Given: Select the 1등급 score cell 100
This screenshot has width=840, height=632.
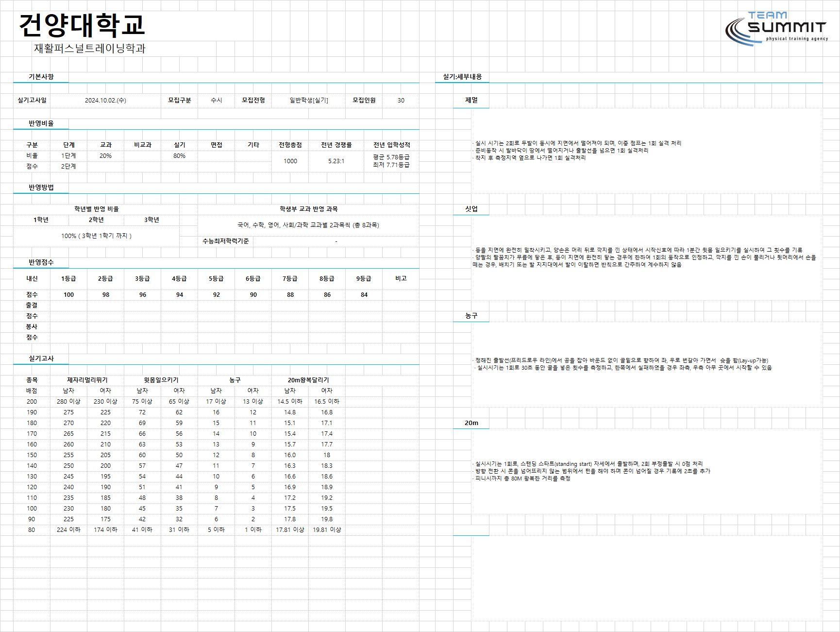Looking at the screenshot, I should click(69, 295).
